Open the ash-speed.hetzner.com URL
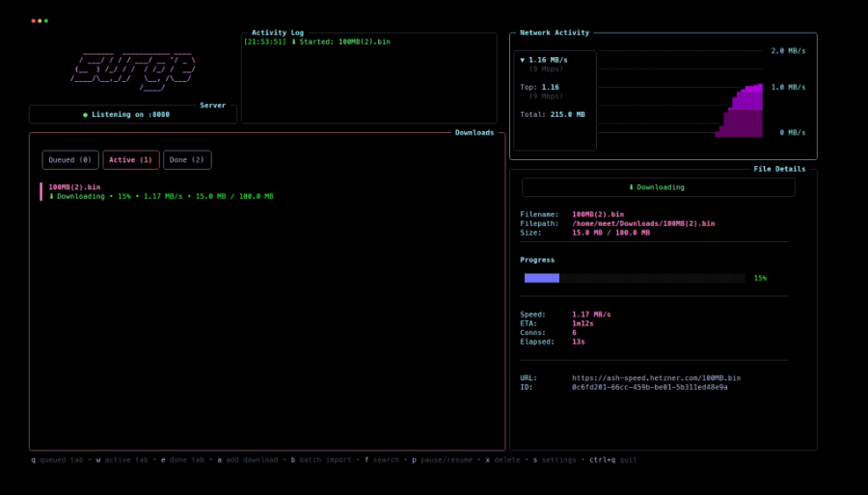The width and height of the screenshot is (868, 495). tap(656, 378)
